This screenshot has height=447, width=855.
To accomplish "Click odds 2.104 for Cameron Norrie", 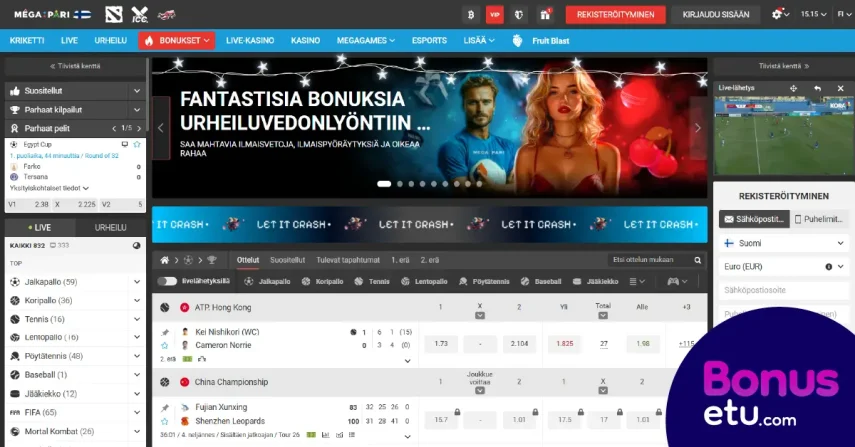I will click(519, 344).
